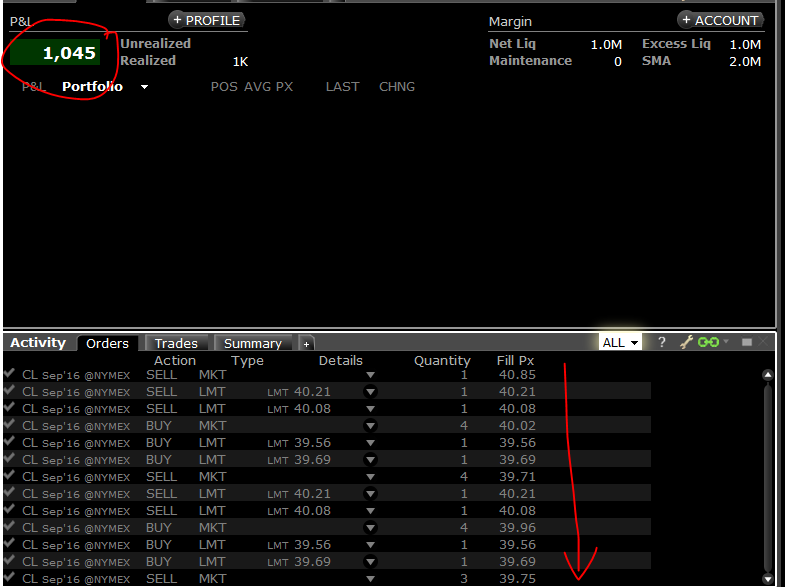This screenshot has height=587, width=785.
Task: Select fill price 39.96
Action: (x=517, y=527)
